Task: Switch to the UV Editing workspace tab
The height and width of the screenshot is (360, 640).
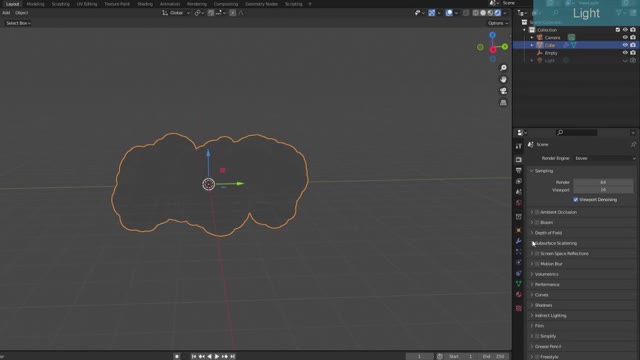Action: click(87, 4)
